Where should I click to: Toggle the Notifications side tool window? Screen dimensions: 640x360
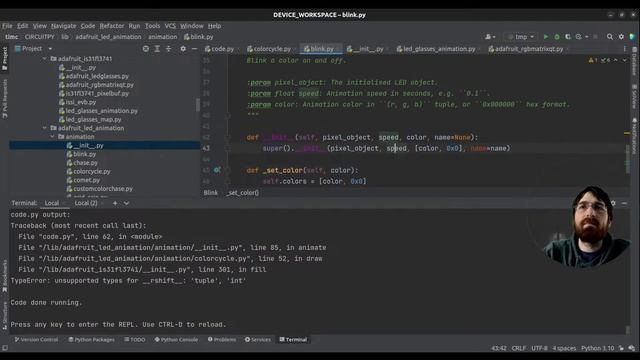click(635, 136)
